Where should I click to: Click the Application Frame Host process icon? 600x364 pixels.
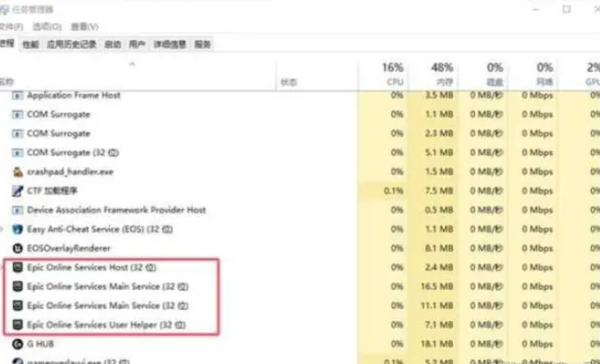click(x=17, y=95)
